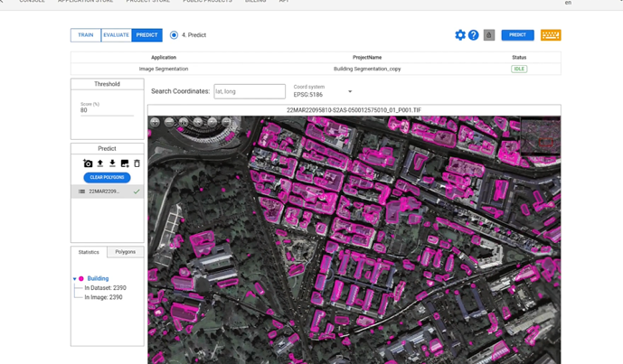Click the upload icon in Predict panel
The image size is (623, 364).
(100, 163)
